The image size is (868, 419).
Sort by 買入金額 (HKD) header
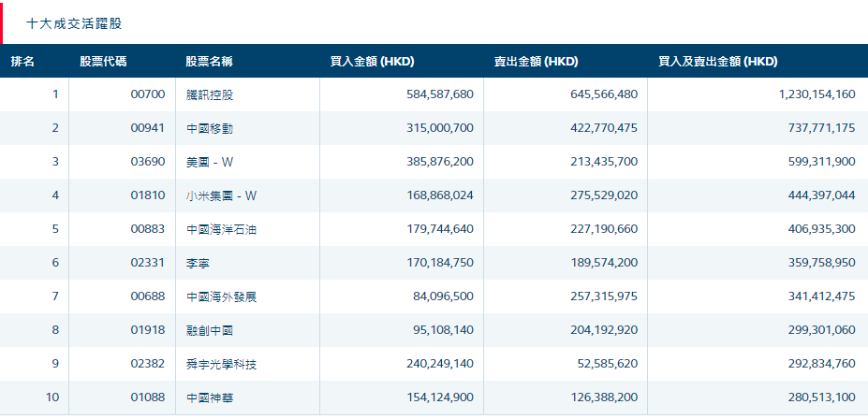click(372, 62)
